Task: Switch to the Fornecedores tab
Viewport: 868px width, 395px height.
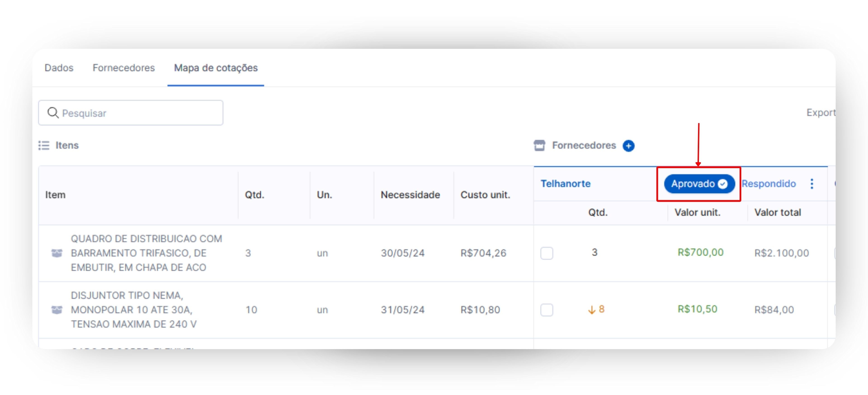Action: tap(124, 68)
